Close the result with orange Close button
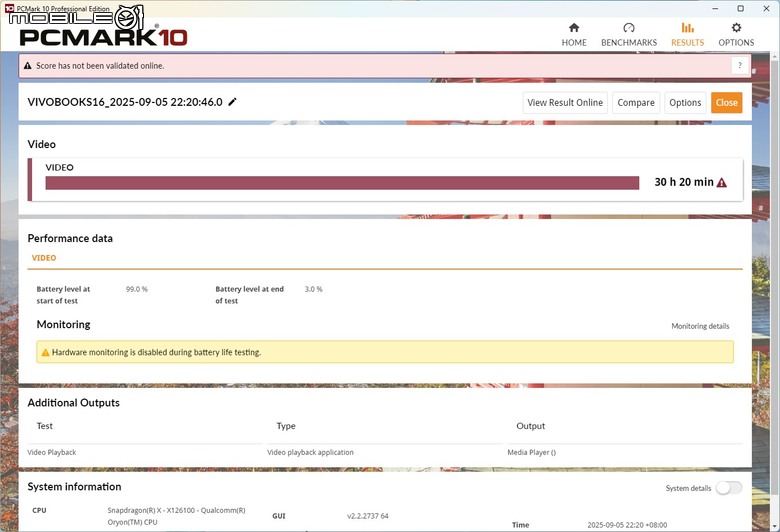 tap(726, 103)
